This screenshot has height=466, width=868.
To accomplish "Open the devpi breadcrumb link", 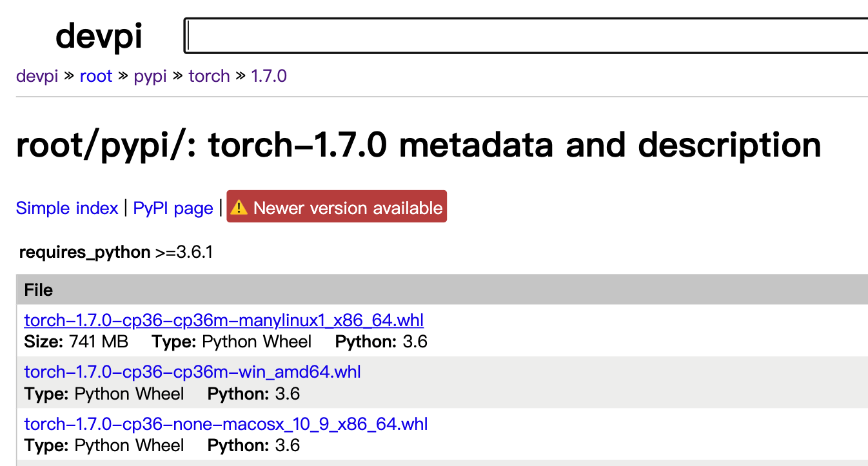I will [x=37, y=76].
